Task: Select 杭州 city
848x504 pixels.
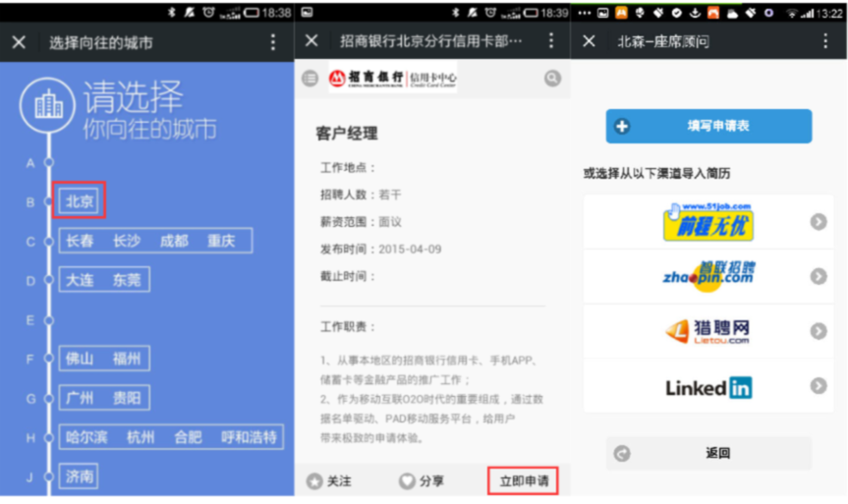Action: coord(141,437)
